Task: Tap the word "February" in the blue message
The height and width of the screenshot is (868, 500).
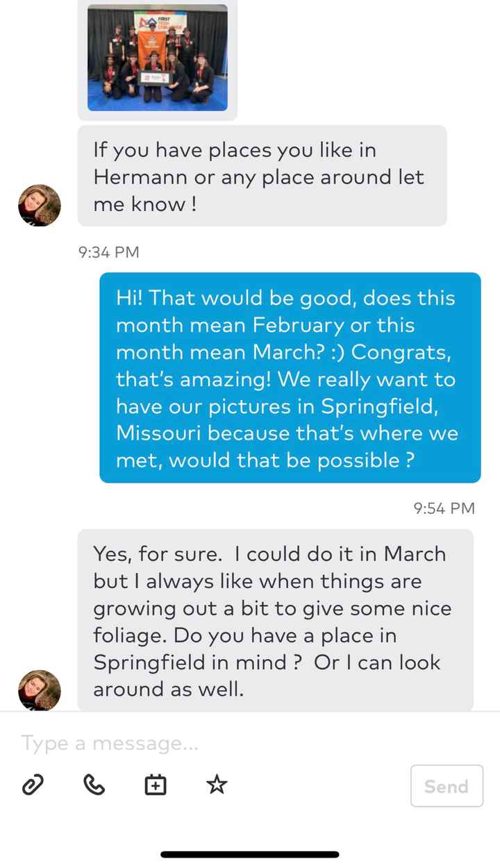Action: (298, 325)
